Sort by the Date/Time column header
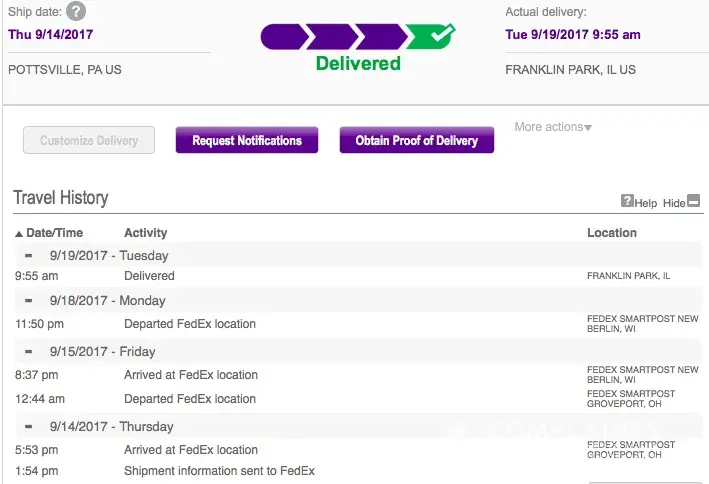The image size is (709, 484). 55,233
